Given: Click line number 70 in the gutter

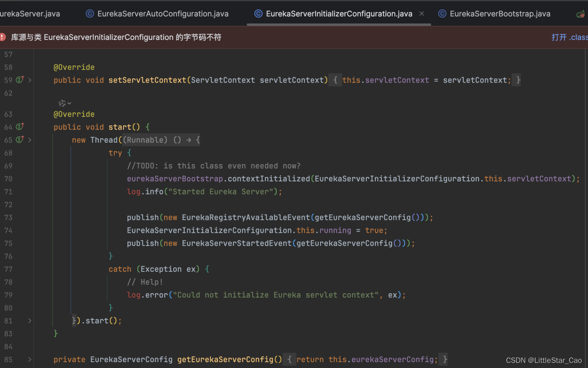Looking at the screenshot, I should point(8,179).
